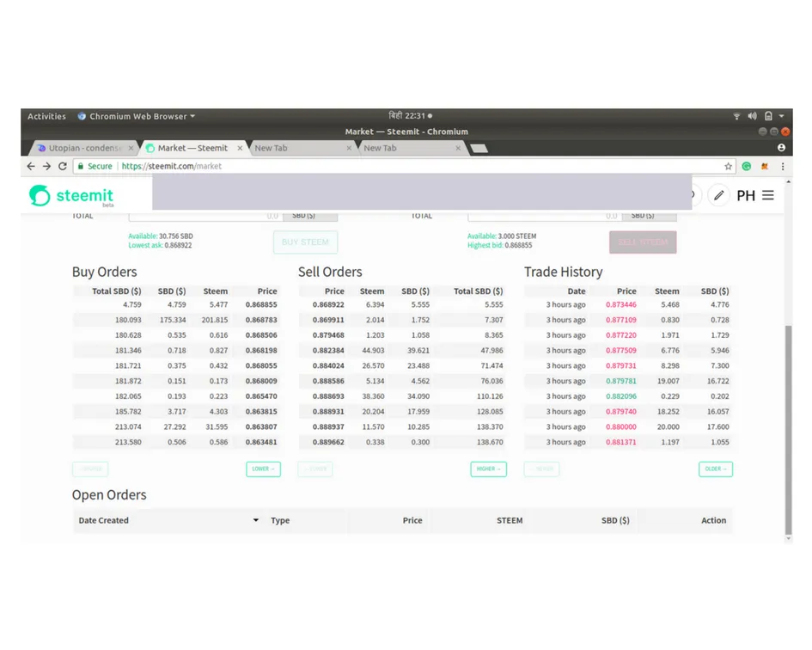Open the hamburger menu beside PH
Screen dimensions: 812x650
click(768, 195)
